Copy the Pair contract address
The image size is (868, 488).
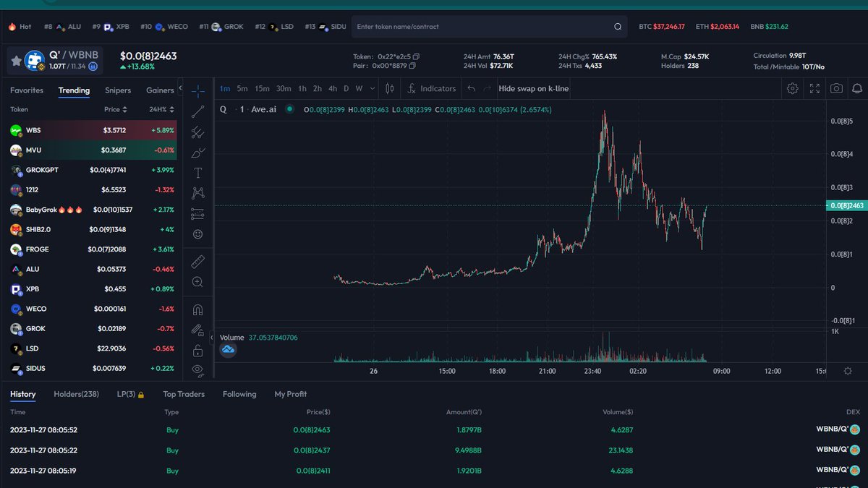coord(412,66)
